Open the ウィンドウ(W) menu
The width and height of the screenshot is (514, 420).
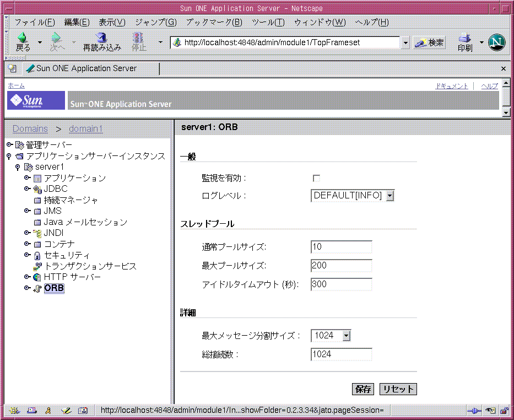(320, 22)
